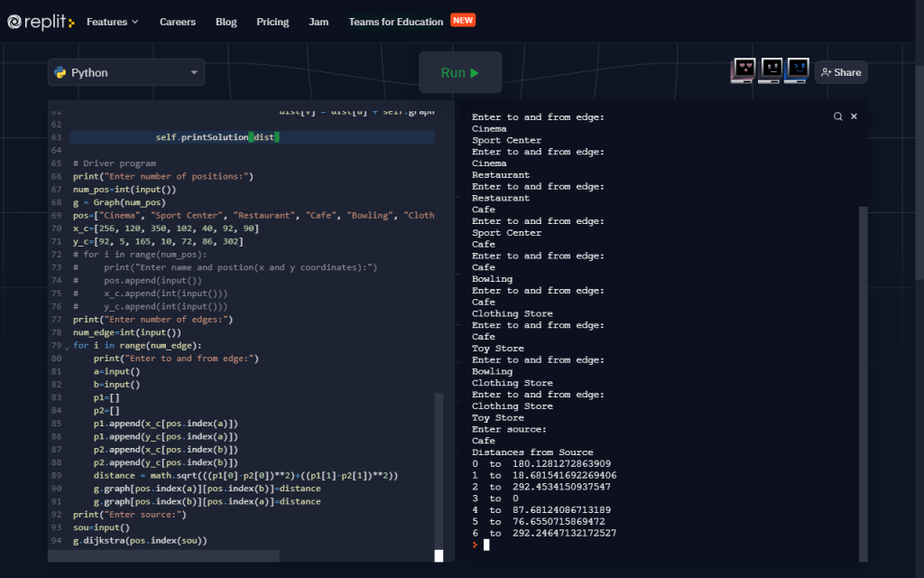The image size is (924, 578).
Task: Click the 'num_edge=int(input())' line
Action: (126, 332)
